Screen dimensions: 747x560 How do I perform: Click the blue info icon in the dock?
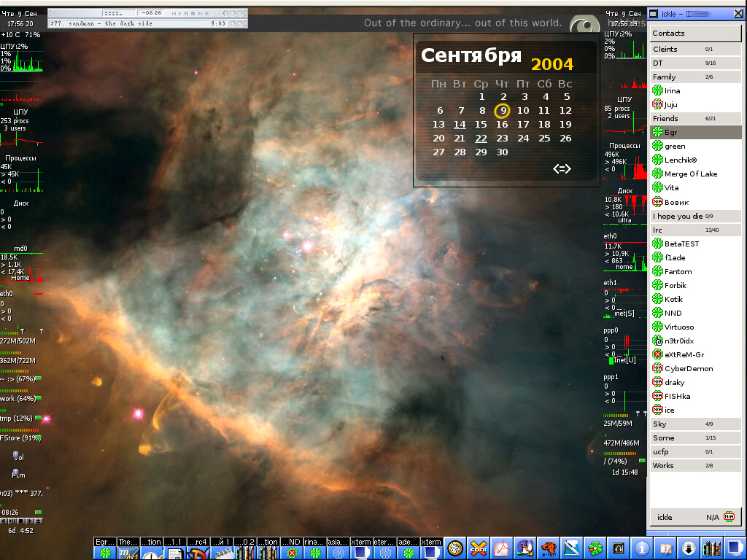643,548
